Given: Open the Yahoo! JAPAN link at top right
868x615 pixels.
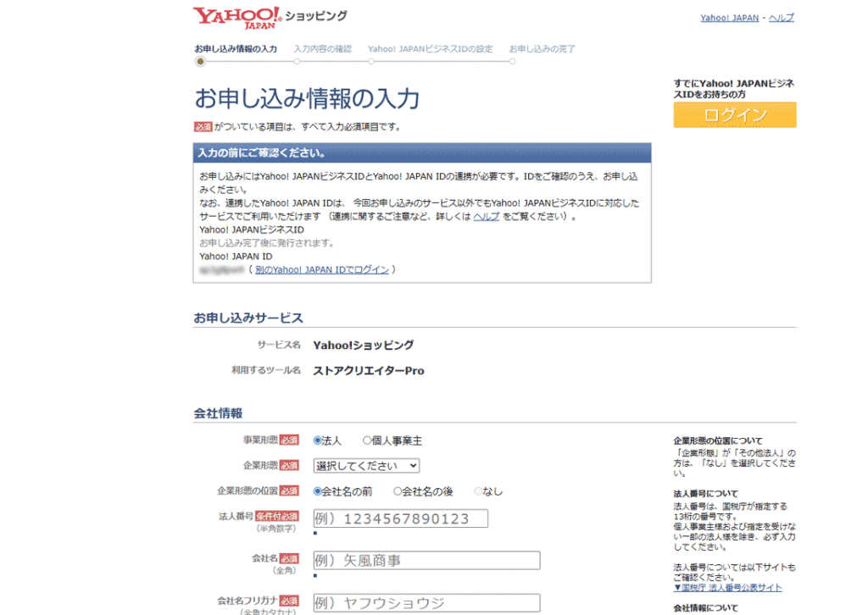Looking at the screenshot, I should 729,18.
